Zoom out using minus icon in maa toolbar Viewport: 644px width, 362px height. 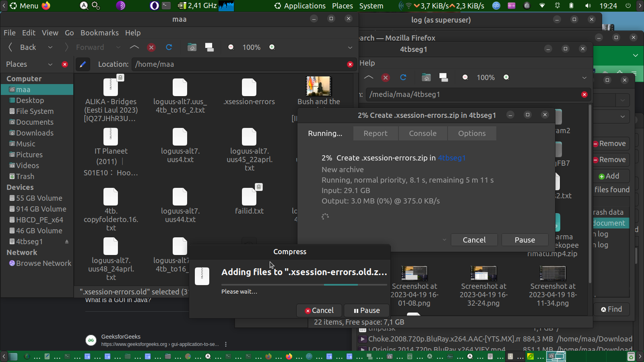(231, 47)
